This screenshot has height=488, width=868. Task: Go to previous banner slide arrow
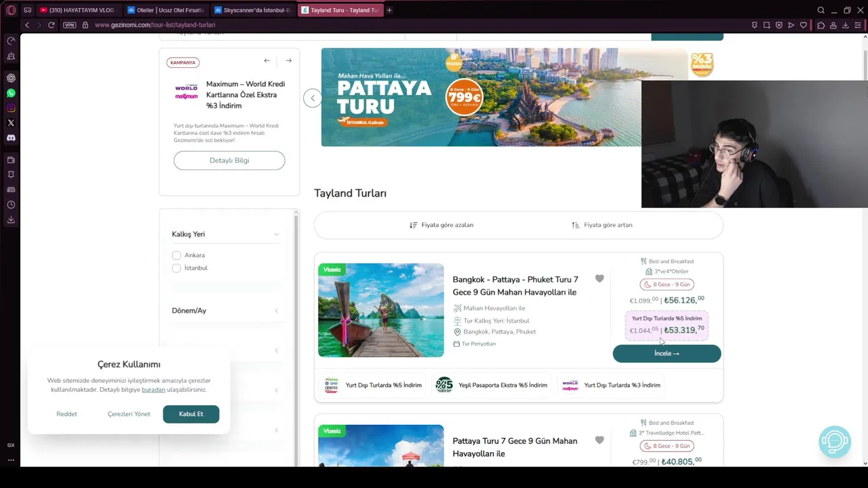point(313,98)
